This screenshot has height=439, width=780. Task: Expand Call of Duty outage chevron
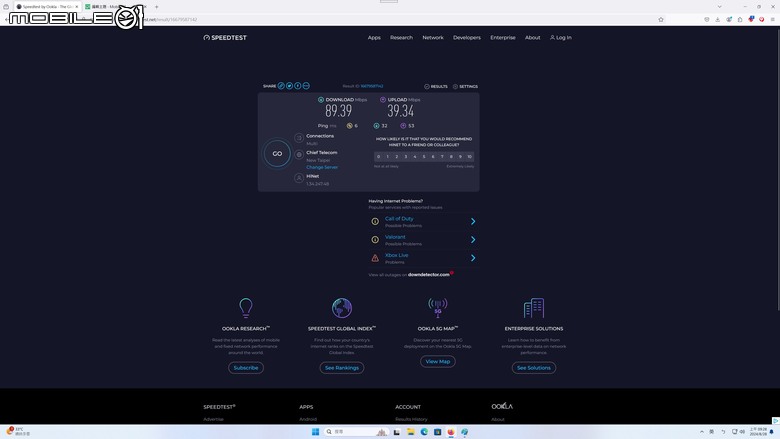tap(473, 222)
